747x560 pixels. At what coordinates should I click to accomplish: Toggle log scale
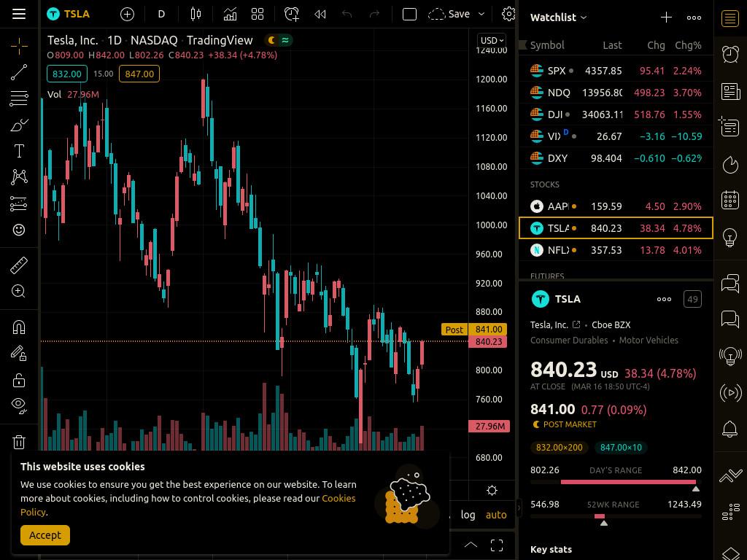point(468,515)
